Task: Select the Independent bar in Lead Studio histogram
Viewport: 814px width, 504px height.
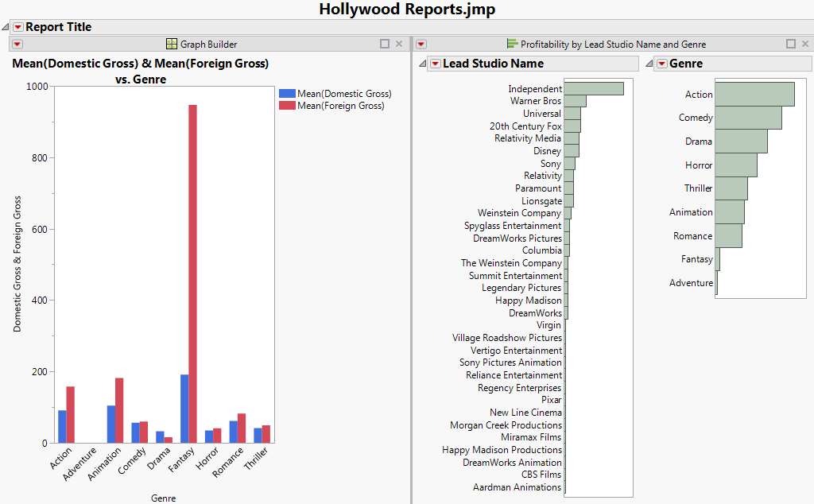Action: click(x=593, y=89)
